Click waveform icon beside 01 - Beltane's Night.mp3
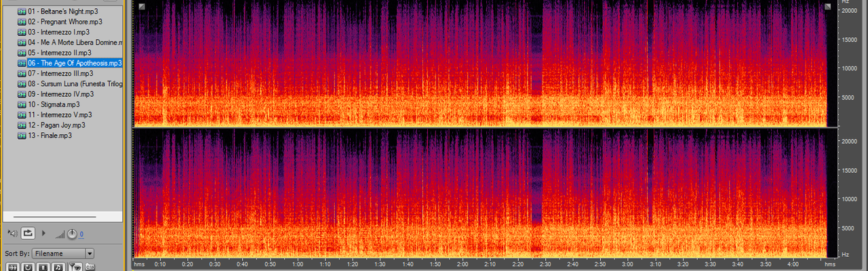Screen dimensions: 868x271 (x=22, y=12)
